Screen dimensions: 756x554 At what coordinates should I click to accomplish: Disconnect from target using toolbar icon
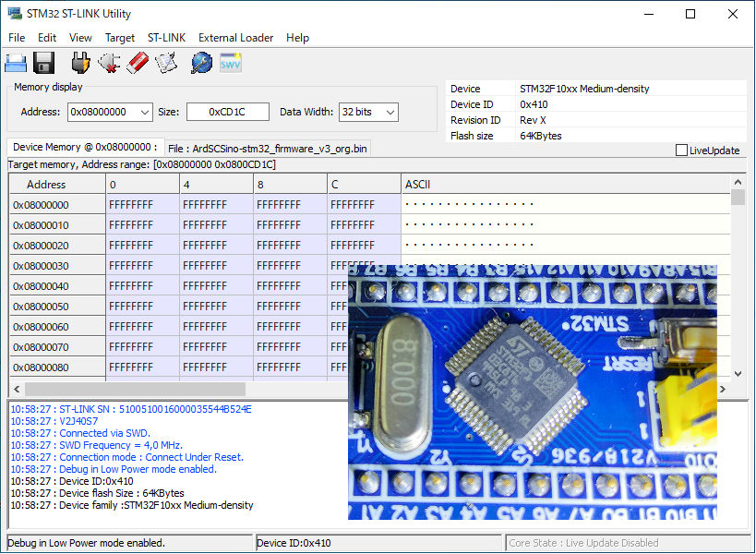pyautogui.click(x=109, y=63)
